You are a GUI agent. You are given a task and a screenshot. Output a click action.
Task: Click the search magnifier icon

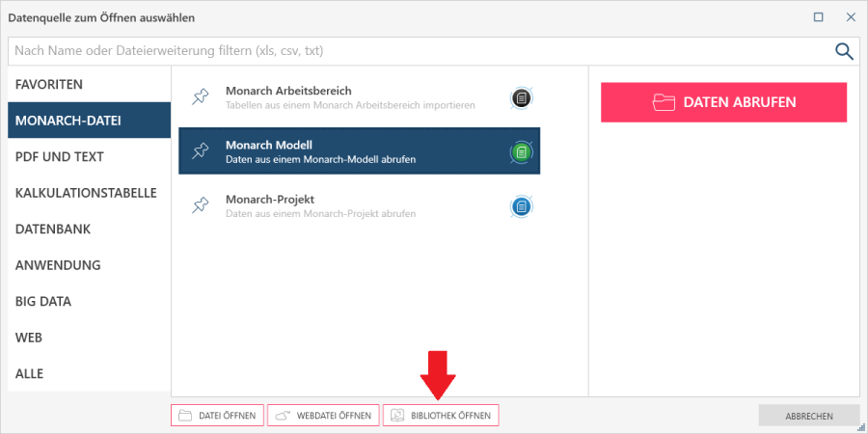pos(844,51)
